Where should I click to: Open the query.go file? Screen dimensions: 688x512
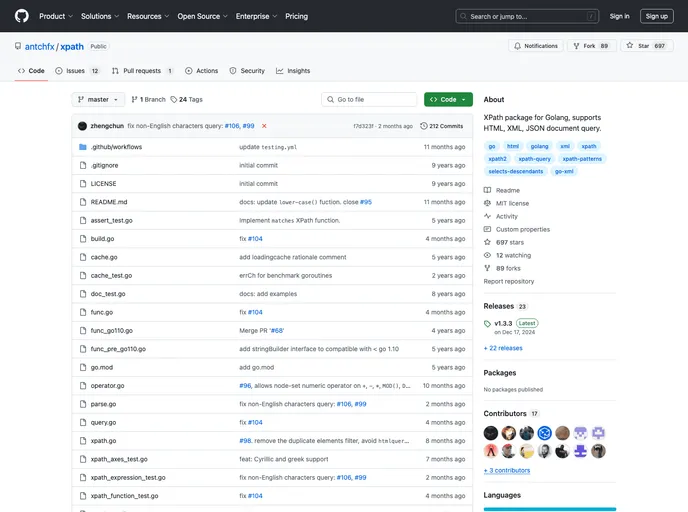click(103, 422)
